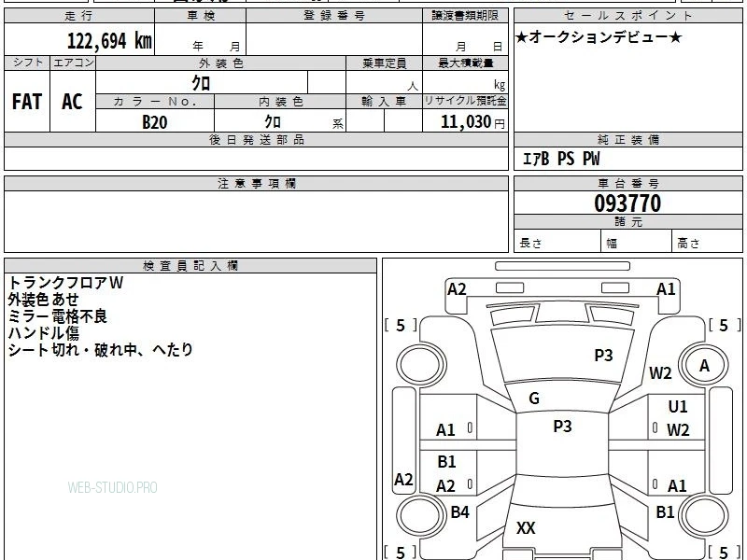The width and height of the screenshot is (747, 560).
Task: Click the B4 damage mark on the diagram
Action: [459, 511]
